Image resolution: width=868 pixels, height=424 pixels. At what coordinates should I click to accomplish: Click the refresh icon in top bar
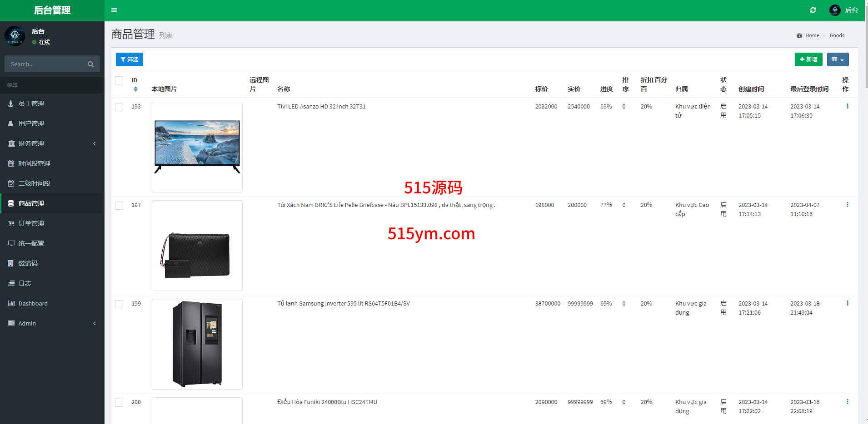[x=813, y=10]
